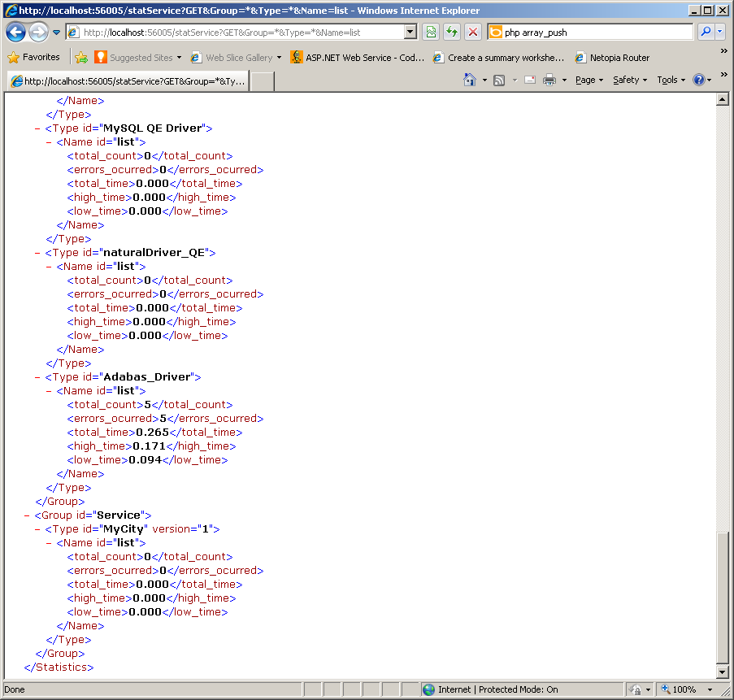Viewport: 734px width, 700px height.
Task: Expand the Suggested Sites dropdown arrow
Action: [x=180, y=57]
